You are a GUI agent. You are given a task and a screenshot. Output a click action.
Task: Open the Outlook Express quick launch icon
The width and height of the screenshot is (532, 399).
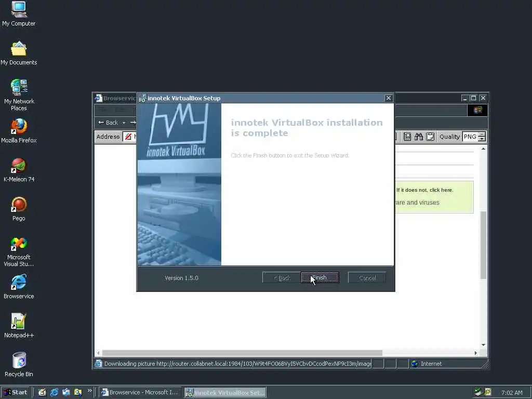(x=66, y=392)
